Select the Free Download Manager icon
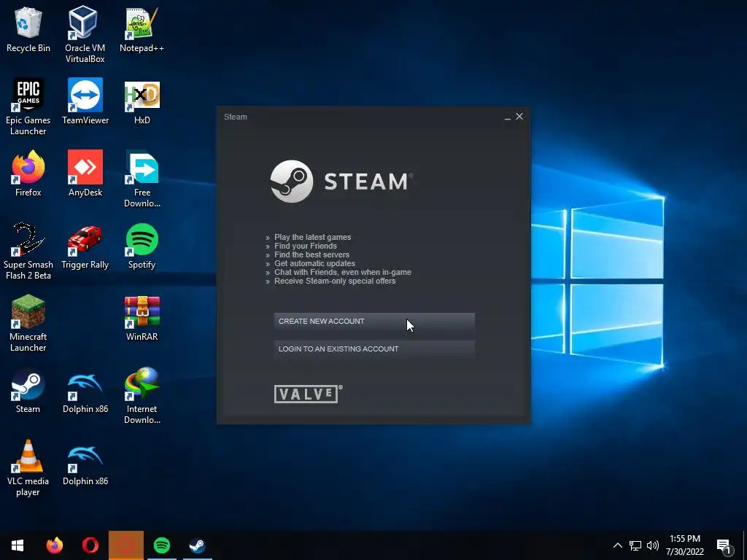 (142, 179)
